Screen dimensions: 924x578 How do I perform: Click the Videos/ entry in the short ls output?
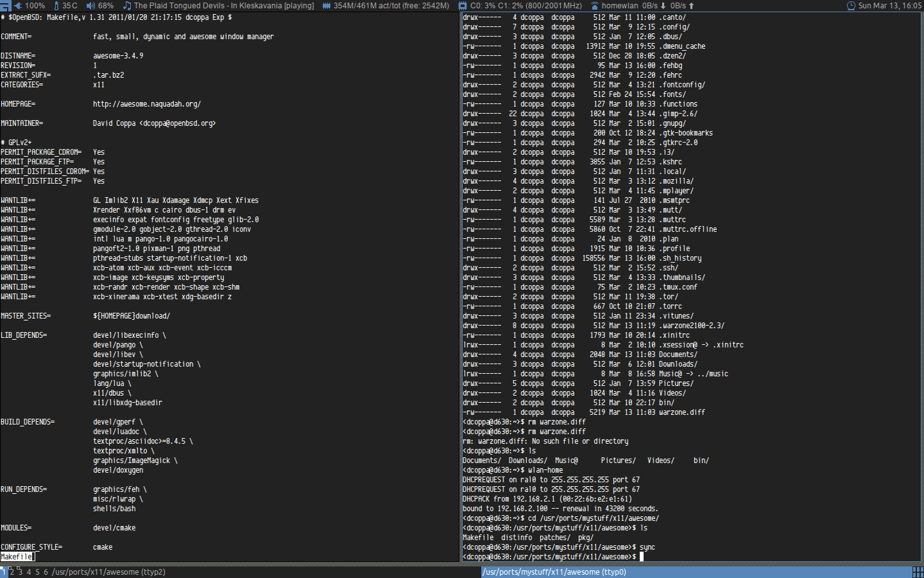click(661, 460)
